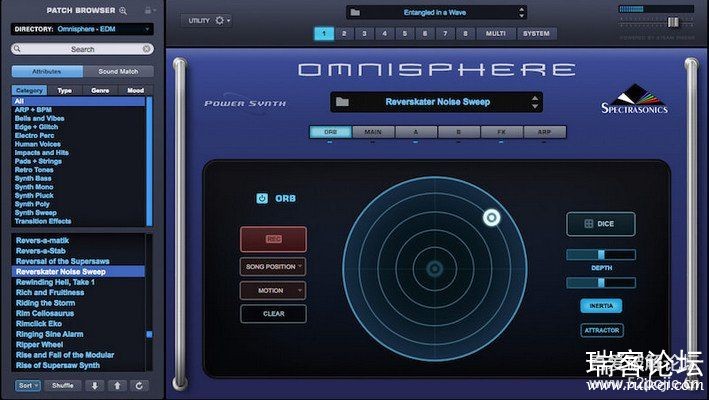Select the previous patch down arrow button
The width and height of the screenshot is (709, 400).
coord(95,386)
